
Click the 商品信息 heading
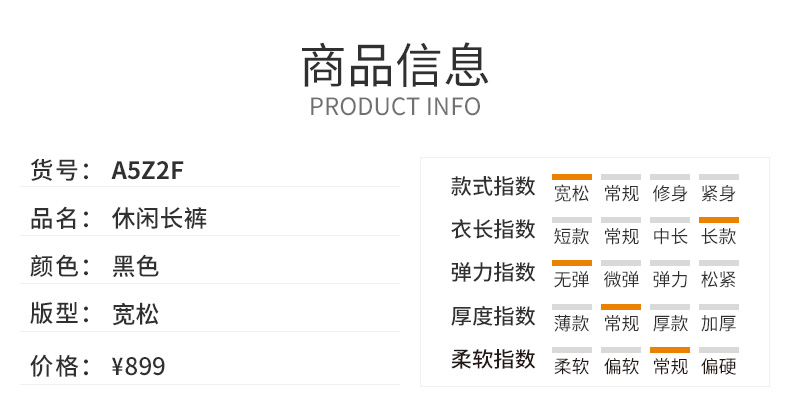395,66
